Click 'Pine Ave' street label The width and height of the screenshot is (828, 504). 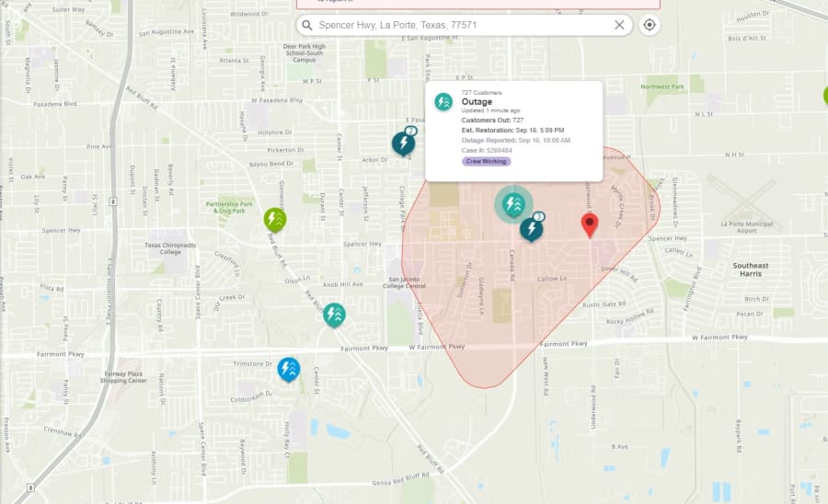point(98,146)
